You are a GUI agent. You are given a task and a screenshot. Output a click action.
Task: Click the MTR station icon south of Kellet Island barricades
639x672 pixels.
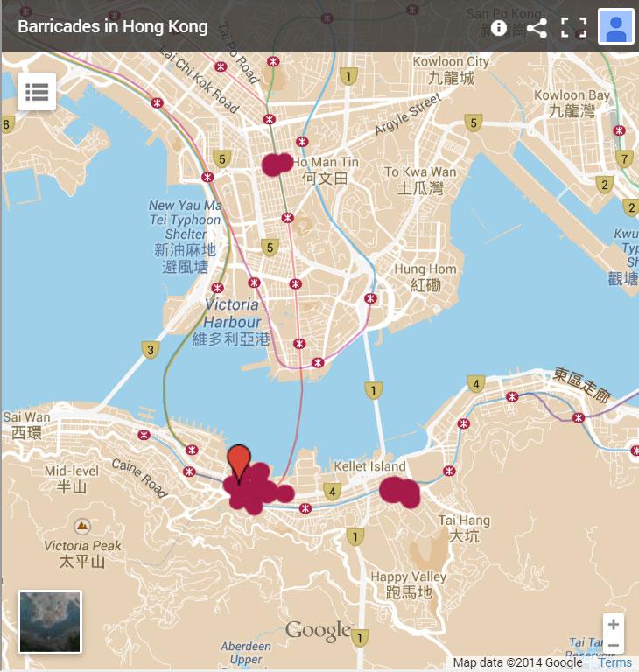[x=305, y=508]
